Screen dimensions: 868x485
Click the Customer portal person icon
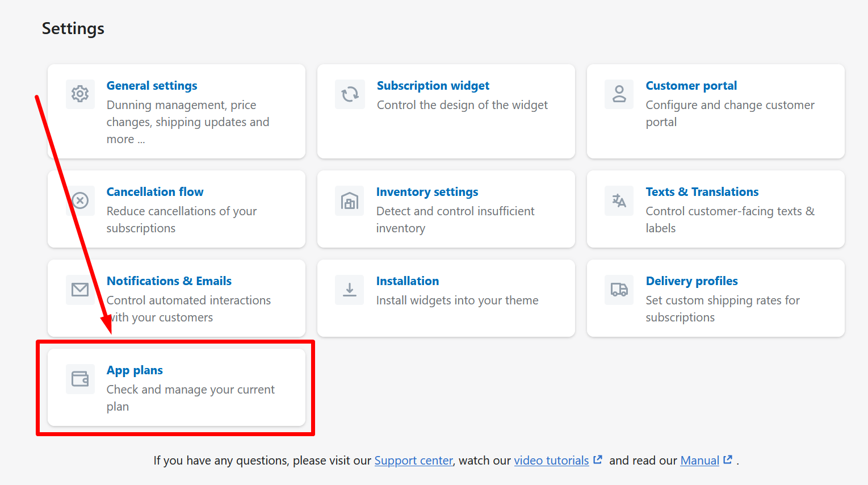click(619, 94)
